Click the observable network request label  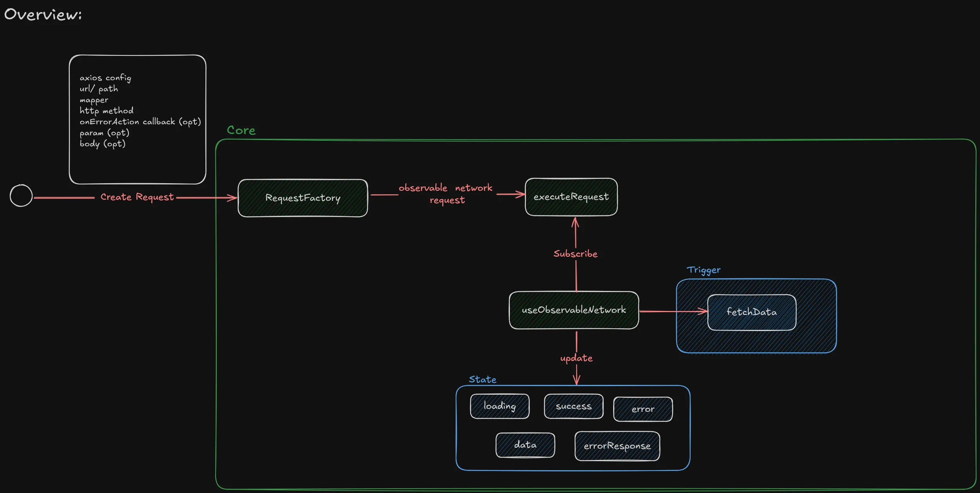[446, 194]
